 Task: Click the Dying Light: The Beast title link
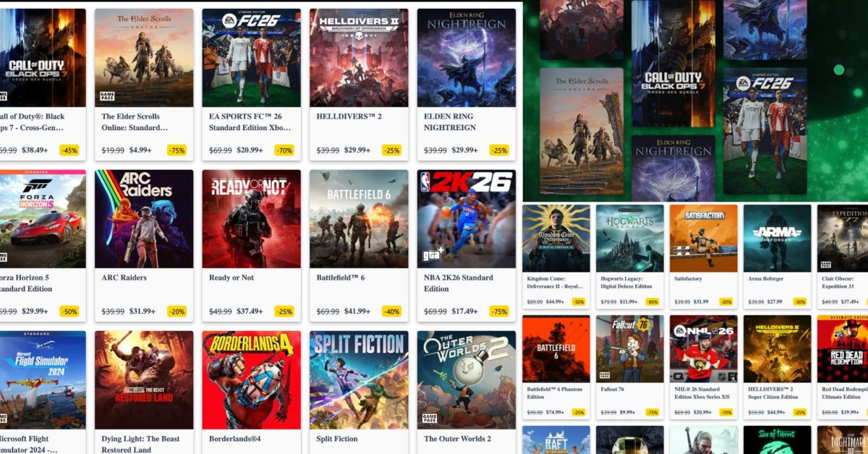[x=142, y=444]
